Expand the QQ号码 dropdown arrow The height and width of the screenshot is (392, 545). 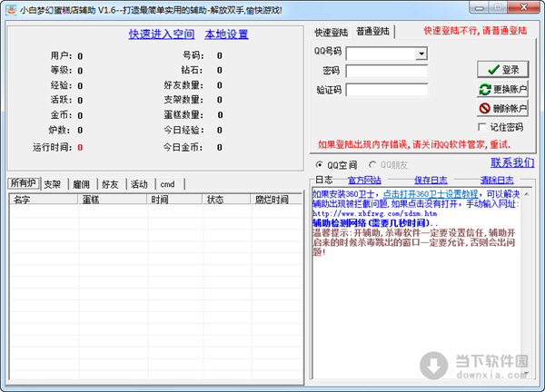coord(421,54)
